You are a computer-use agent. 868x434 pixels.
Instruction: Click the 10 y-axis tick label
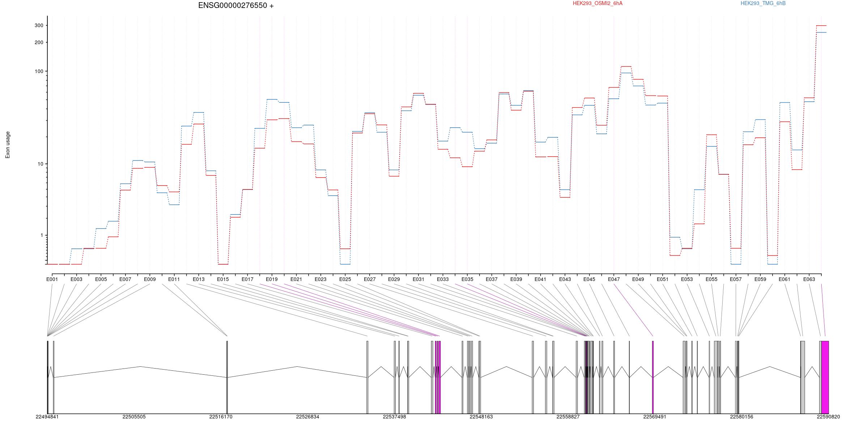[x=40, y=164]
